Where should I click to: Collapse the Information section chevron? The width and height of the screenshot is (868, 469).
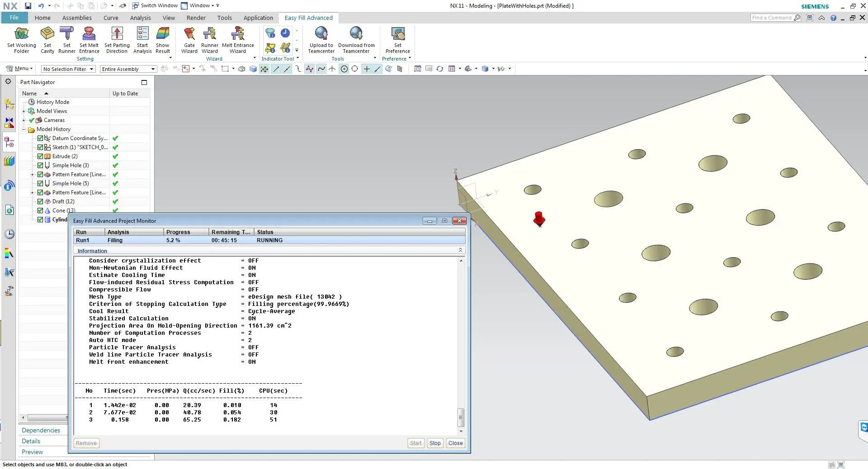pyautogui.click(x=460, y=250)
